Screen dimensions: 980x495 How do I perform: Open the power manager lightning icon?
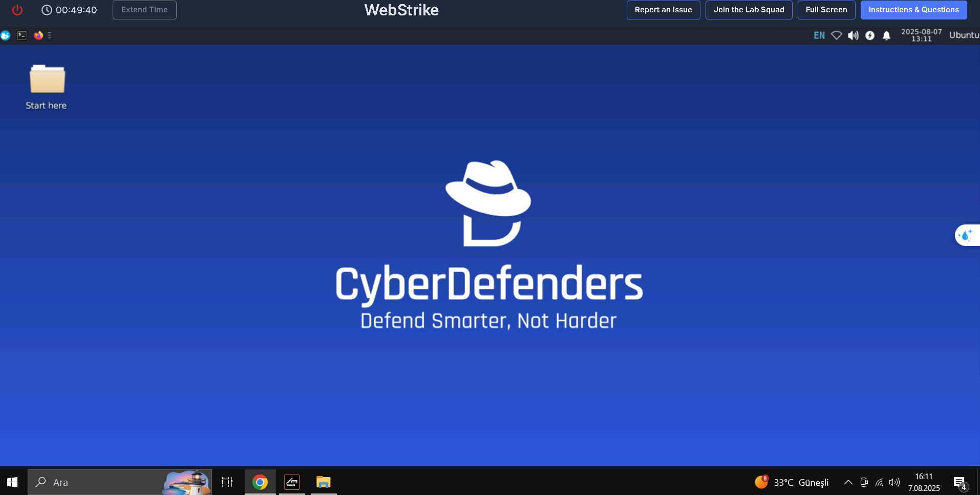[x=870, y=35]
